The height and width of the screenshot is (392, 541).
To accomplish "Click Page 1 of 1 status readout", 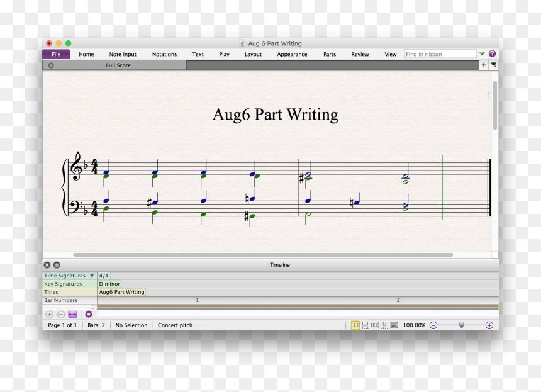I will (x=62, y=325).
